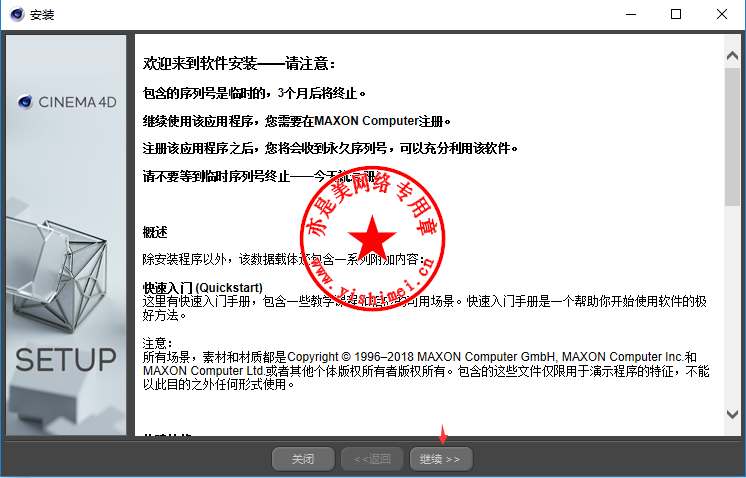The height and width of the screenshot is (478, 746).
Task: Click the SETUP text in the sidebar
Action: tap(66, 360)
